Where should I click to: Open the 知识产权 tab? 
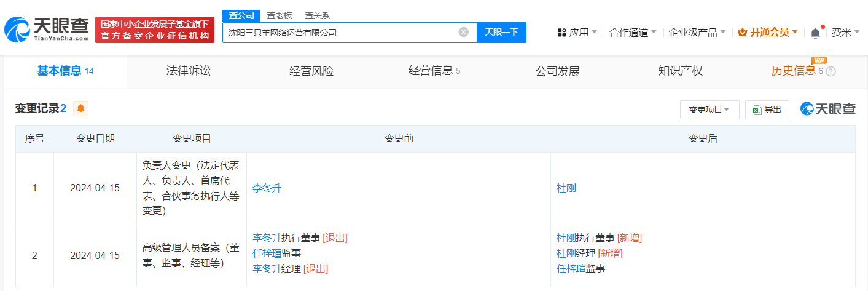coord(680,71)
